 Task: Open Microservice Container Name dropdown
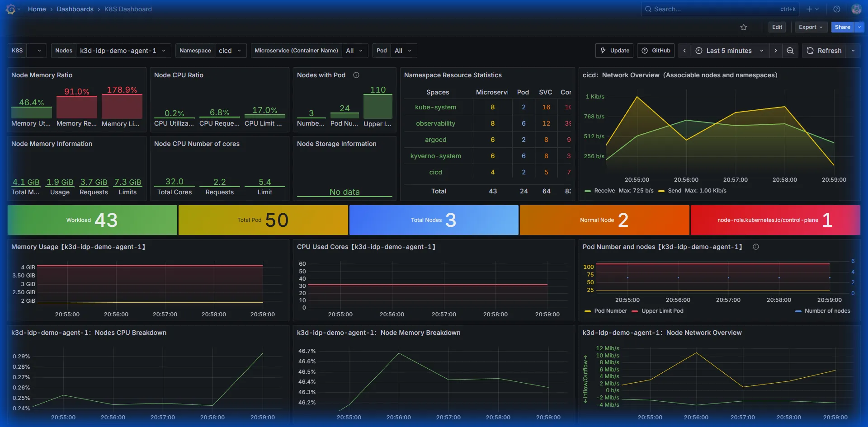pyautogui.click(x=355, y=51)
